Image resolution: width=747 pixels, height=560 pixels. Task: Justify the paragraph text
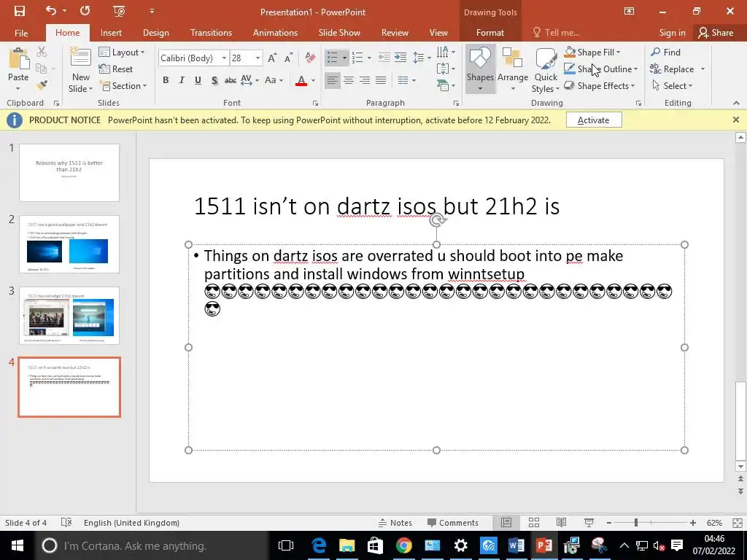(381, 80)
